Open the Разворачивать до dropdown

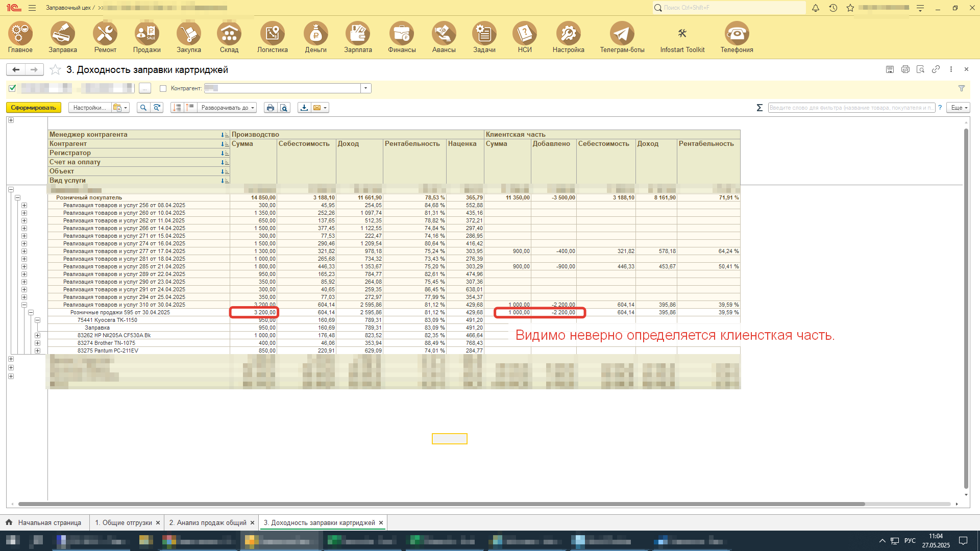click(x=228, y=108)
